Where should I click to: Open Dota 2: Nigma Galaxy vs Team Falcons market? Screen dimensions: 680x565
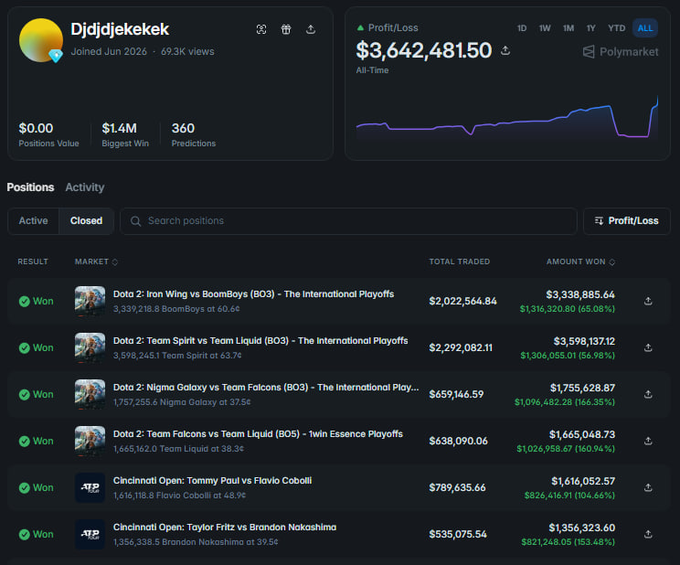(266, 387)
